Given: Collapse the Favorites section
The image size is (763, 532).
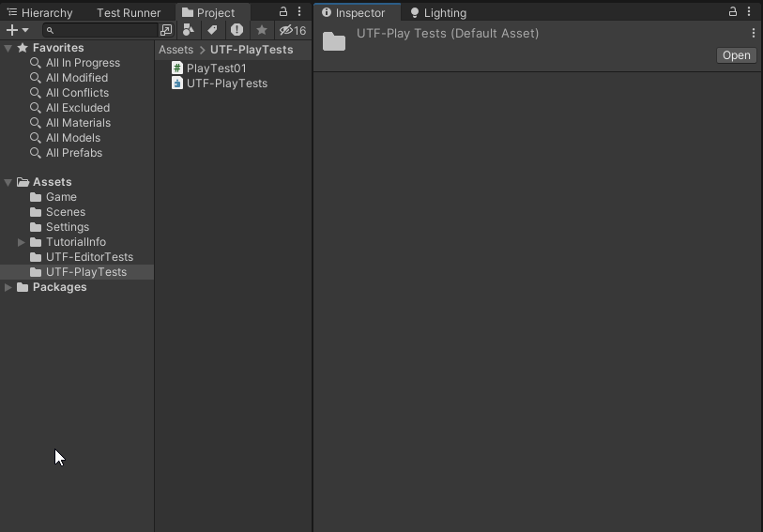Looking at the screenshot, I should coord(8,48).
